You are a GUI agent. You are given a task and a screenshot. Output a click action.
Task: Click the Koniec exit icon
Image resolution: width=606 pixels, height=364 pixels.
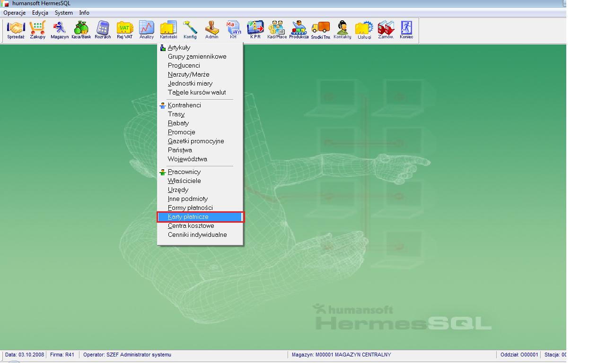tap(406, 30)
